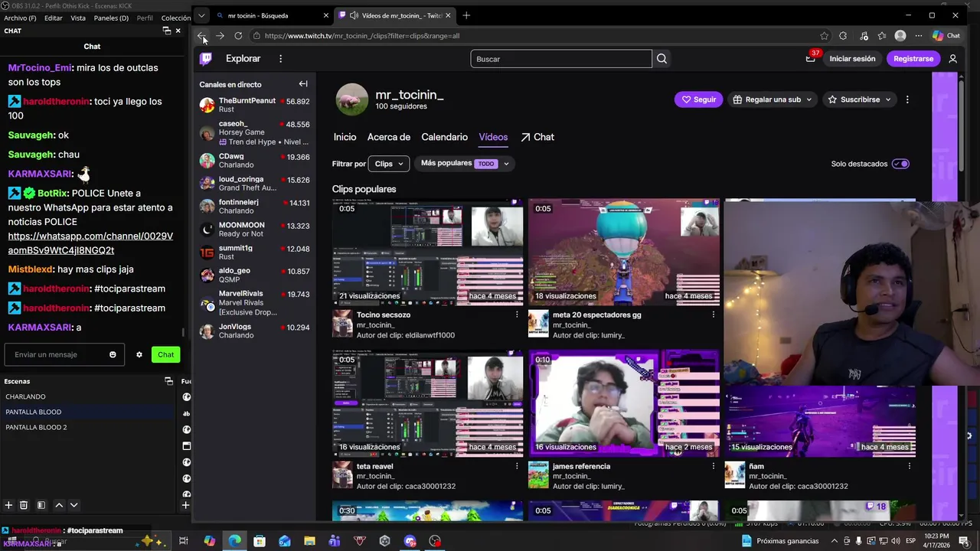Image resolution: width=980 pixels, height=551 pixels.
Task: Add a new scene with the plus icon
Action: [8, 505]
